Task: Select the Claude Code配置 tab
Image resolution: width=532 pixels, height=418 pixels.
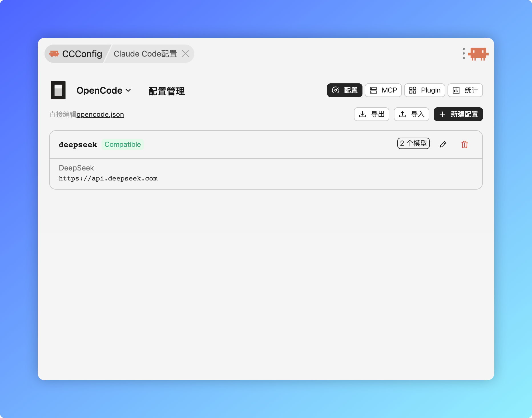Action: pos(145,54)
